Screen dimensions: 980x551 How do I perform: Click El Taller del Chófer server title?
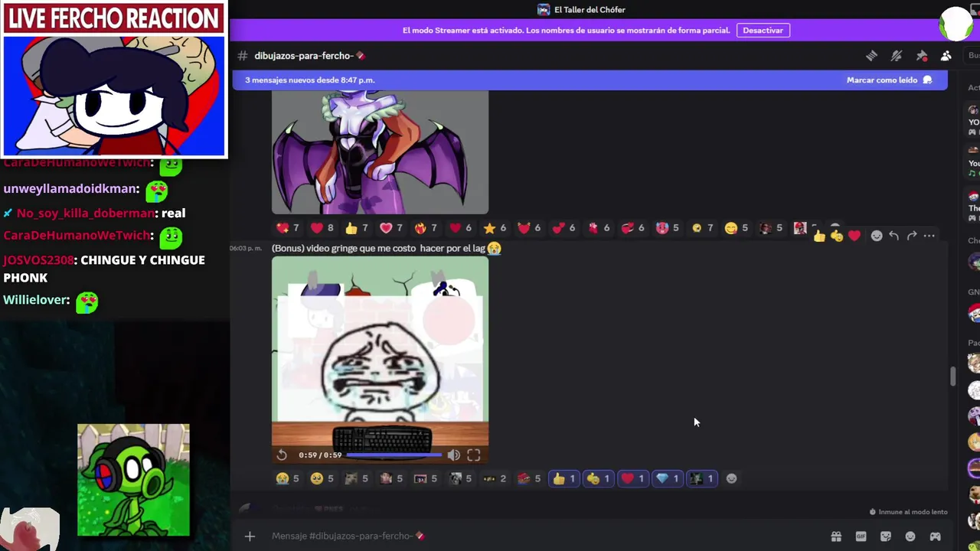click(x=590, y=10)
